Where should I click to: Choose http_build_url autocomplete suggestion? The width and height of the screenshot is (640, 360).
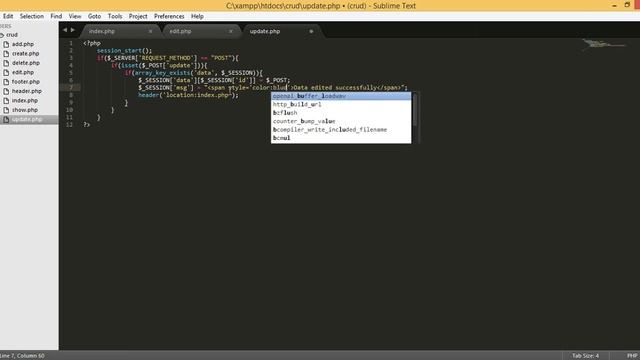341,104
